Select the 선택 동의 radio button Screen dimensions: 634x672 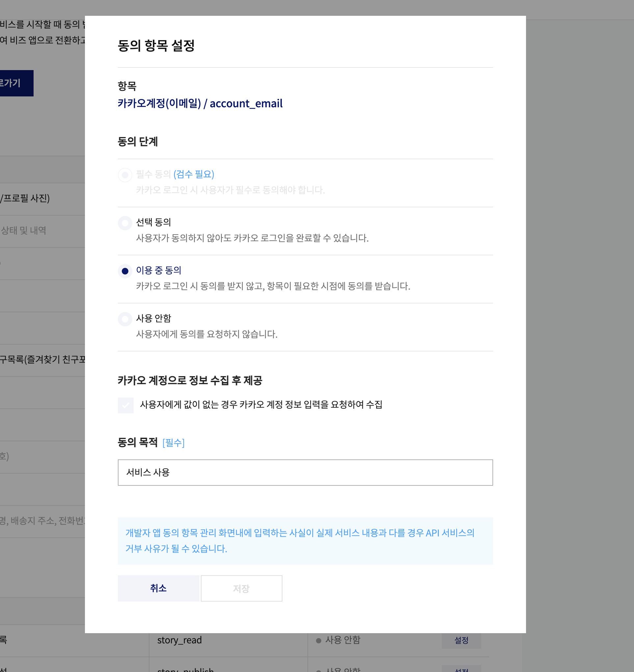tap(125, 223)
